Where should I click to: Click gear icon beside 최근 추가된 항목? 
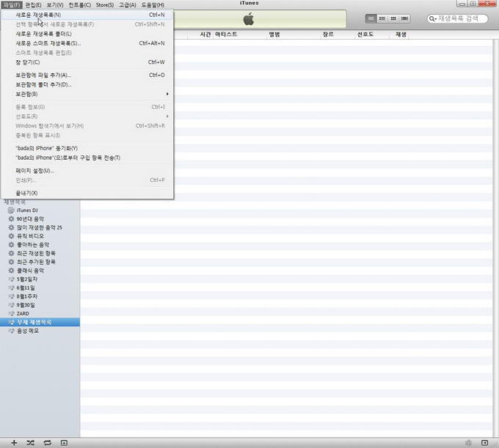pos(11,262)
